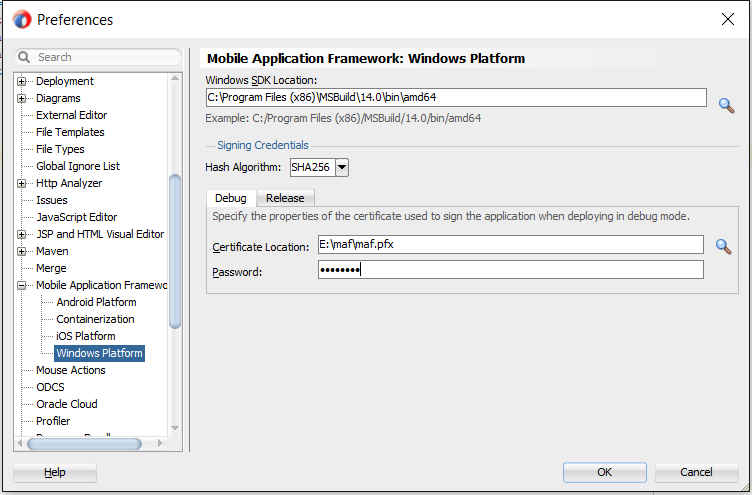Select Global Ignore List
752x495 pixels.
[x=78, y=166]
